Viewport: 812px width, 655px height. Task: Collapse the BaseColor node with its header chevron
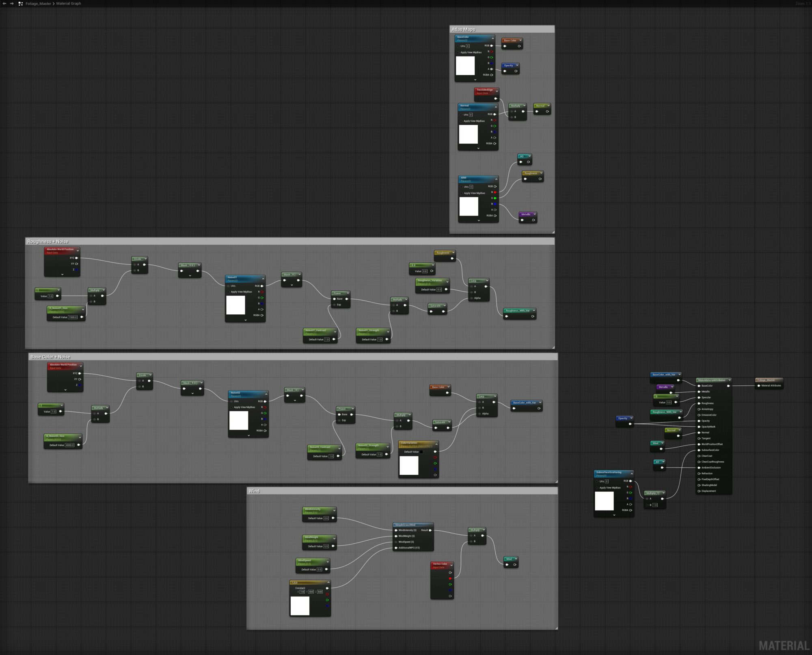point(492,39)
